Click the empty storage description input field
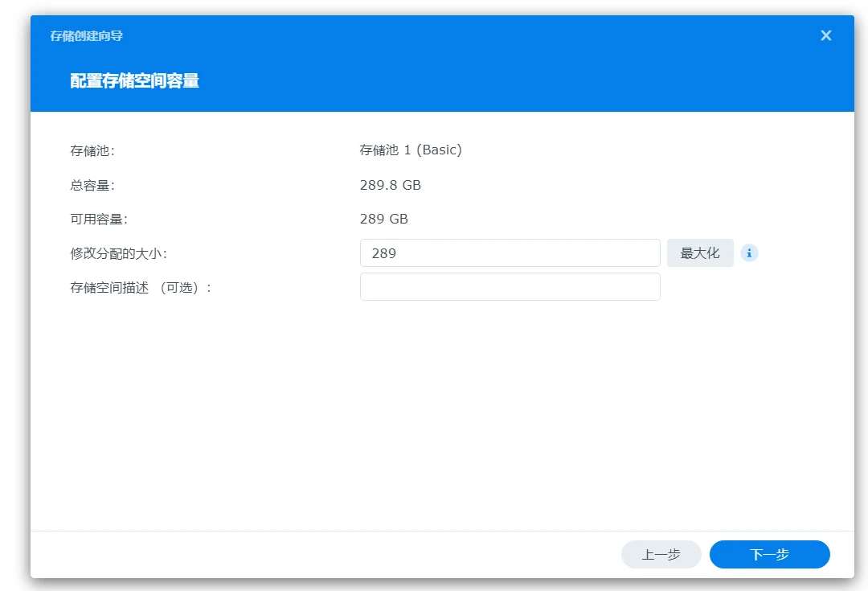Viewport: 868px width, 591px height. [x=510, y=287]
